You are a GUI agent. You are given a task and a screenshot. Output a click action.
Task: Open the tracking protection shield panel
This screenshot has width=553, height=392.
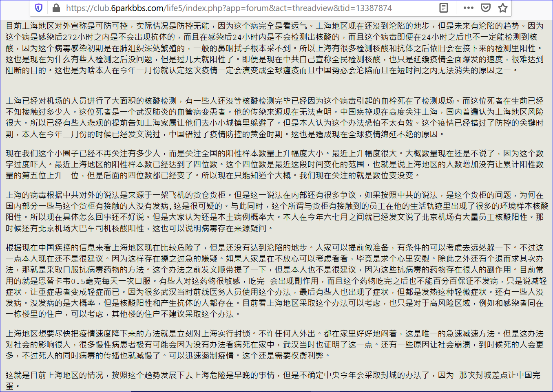[39, 8]
